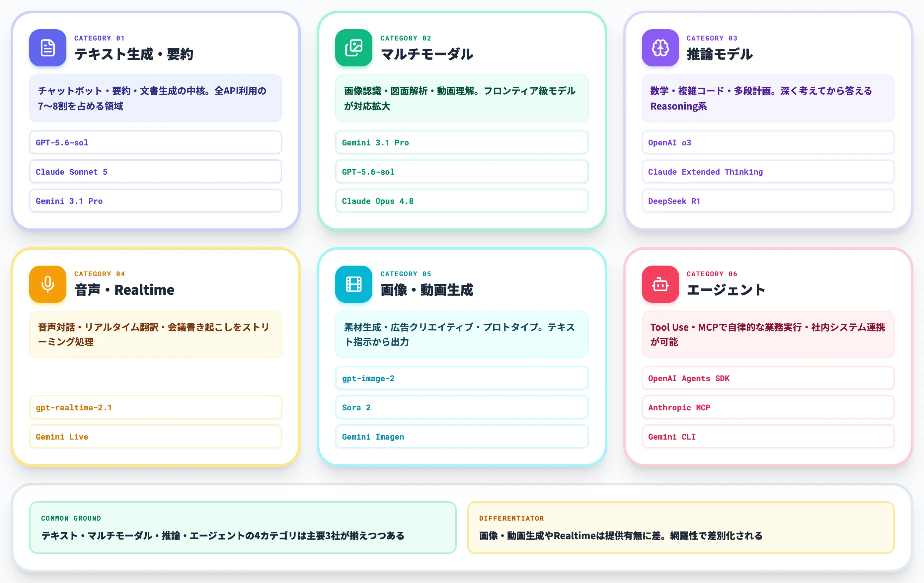This screenshot has width=924, height=583.
Task: Select GPT-5.6-sol in the テキスト生成・要約 card
Action: point(155,142)
